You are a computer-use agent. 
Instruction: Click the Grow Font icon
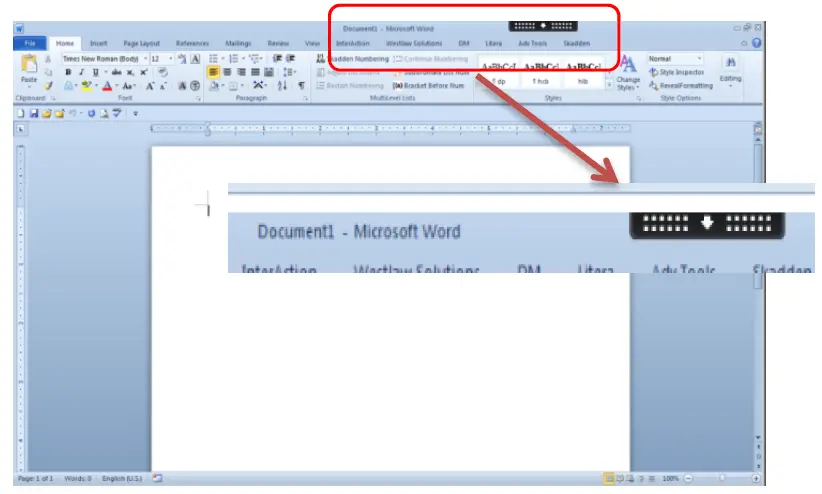[150, 86]
